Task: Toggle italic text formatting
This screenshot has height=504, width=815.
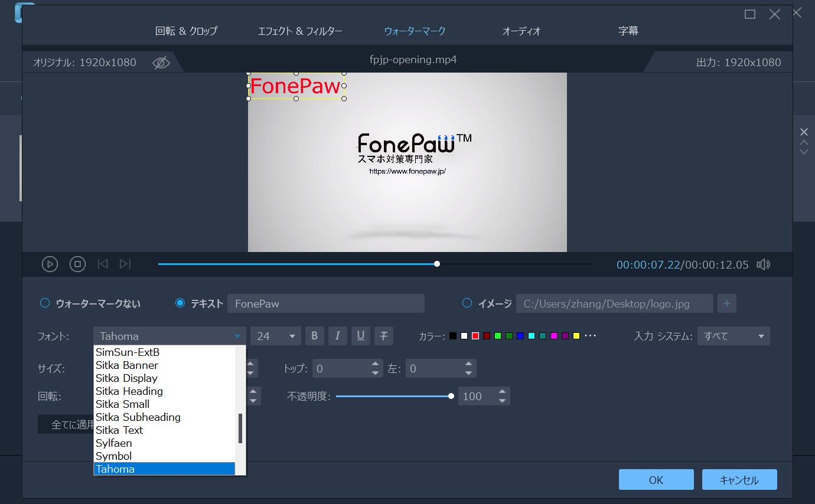Action: click(x=337, y=336)
